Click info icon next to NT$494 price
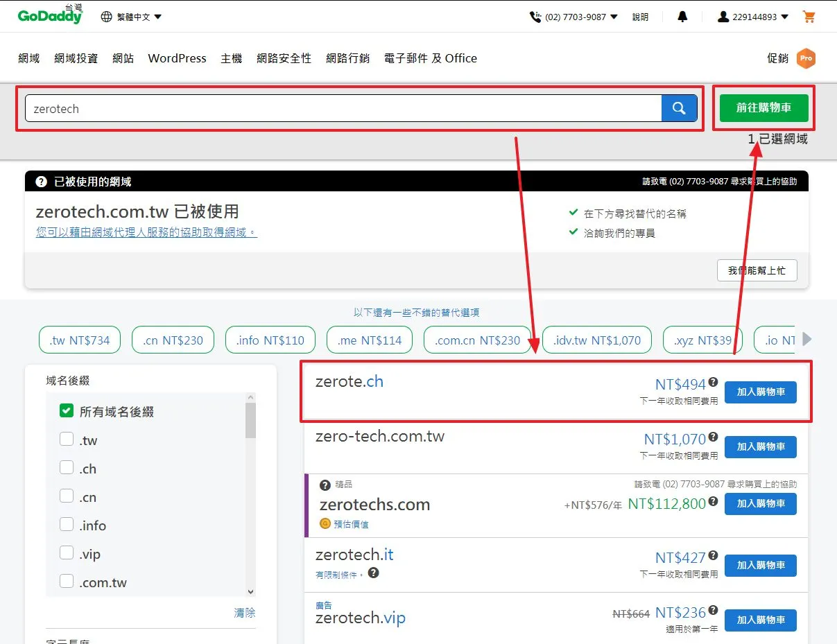837x644 pixels. (x=713, y=382)
